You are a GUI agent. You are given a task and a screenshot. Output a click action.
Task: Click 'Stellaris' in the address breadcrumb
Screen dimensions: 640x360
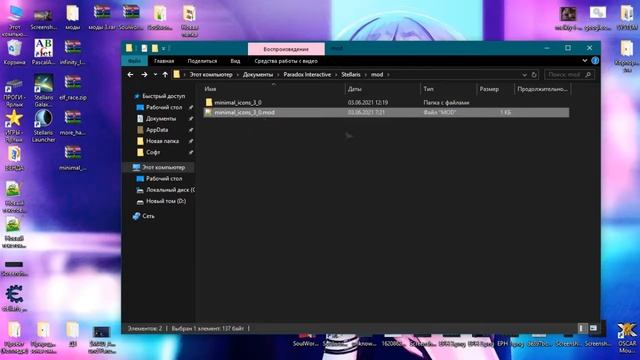tap(351, 75)
